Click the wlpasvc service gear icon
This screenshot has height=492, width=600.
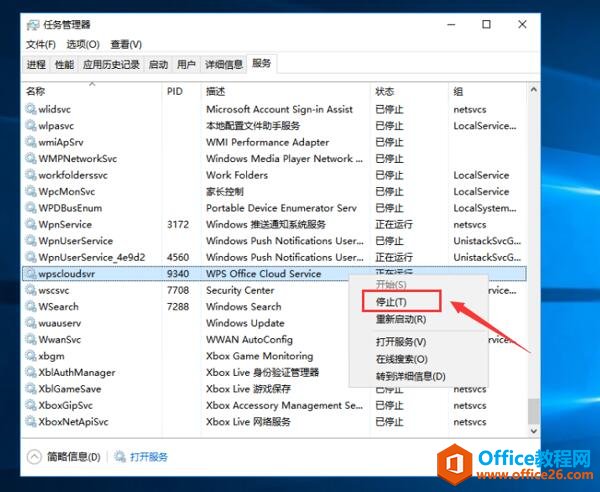tap(31, 125)
